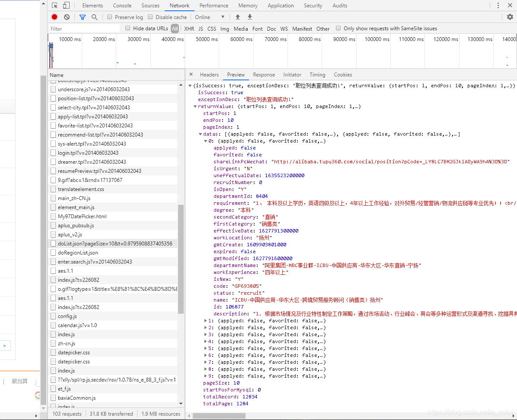Image resolution: width=517 pixels, height=420 pixels.
Task: Collapse the datas array node
Action: tap(200, 134)
